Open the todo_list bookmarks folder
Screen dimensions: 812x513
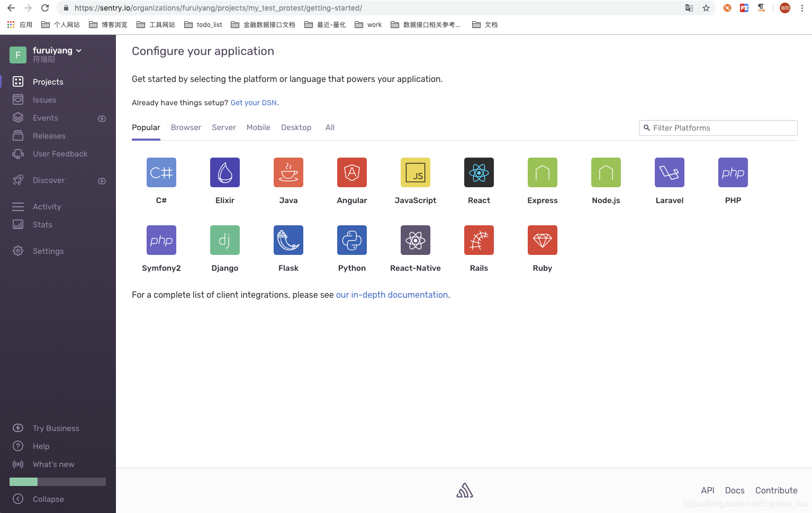tap(203, 25)
